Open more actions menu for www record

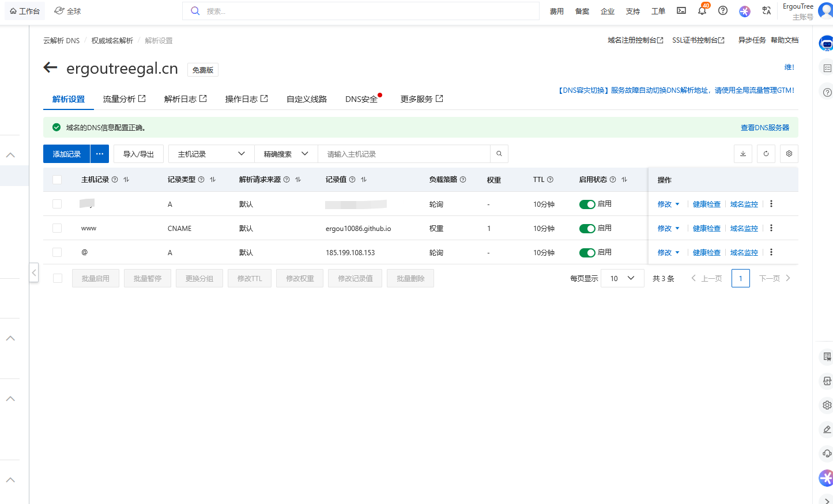click(771, 228)
